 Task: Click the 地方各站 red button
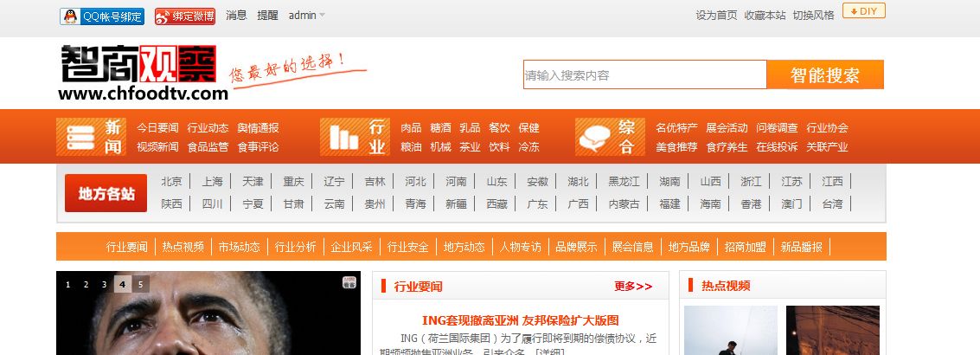point(106,193)
